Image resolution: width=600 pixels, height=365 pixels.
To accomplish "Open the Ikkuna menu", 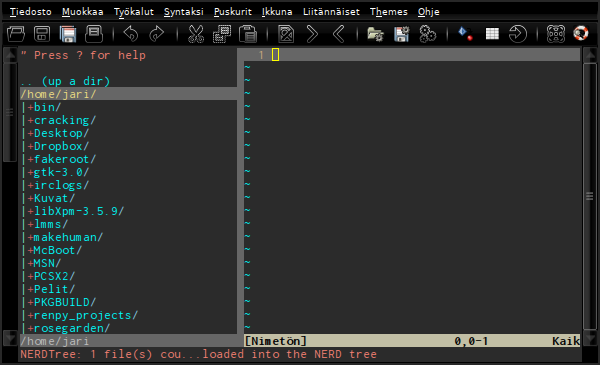I will point(277,12).
